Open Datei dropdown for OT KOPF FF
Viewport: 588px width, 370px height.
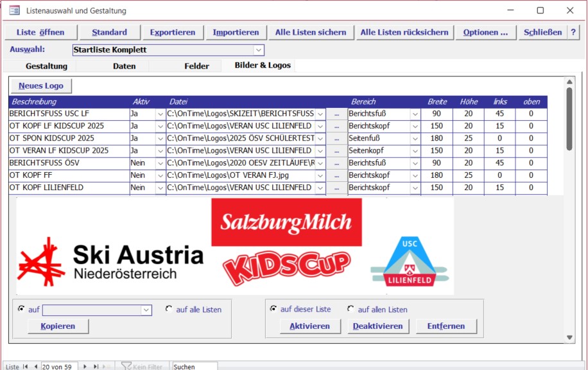tap(320, 176)
